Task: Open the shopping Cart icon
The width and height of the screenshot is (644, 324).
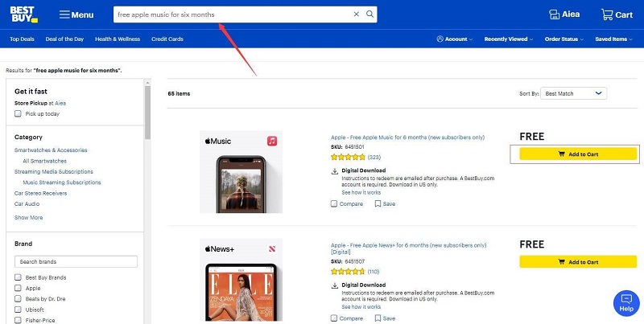Action: pos(606,14)
